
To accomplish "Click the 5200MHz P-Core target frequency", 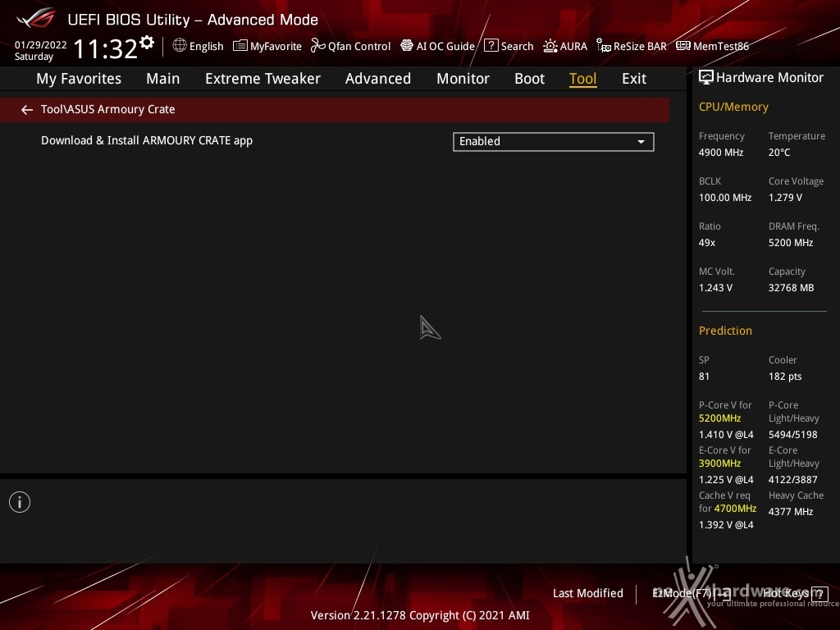I will coord(720,418).
